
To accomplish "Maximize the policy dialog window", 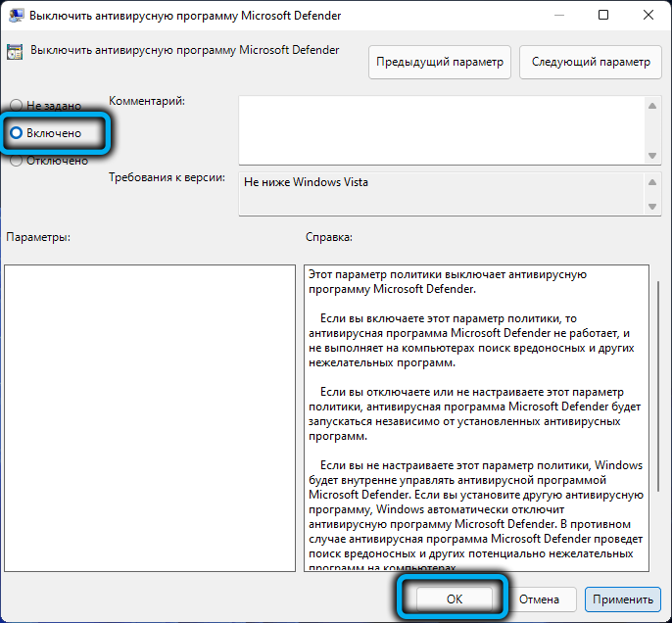I will coord(602,15).
